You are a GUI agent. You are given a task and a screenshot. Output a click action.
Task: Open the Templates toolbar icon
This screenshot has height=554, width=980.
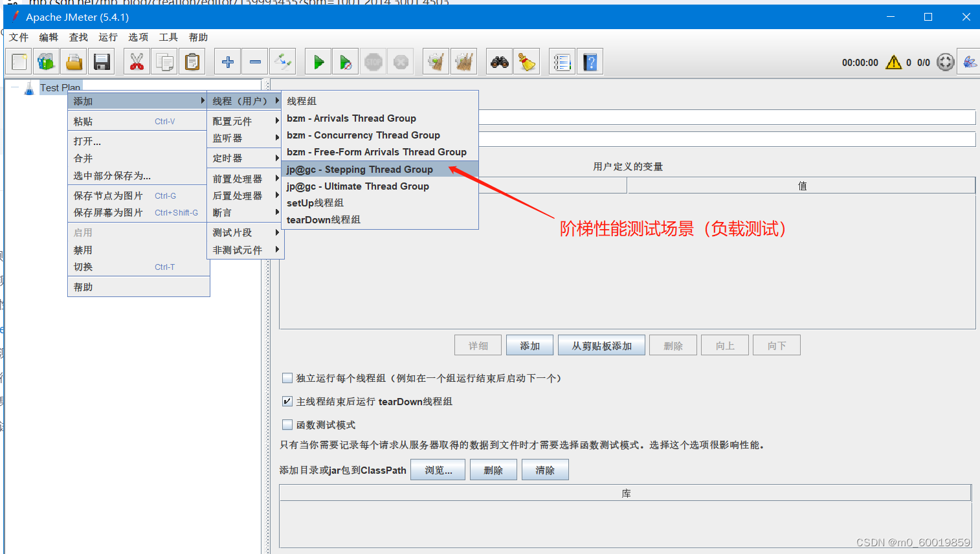click(x=46, y=62)
